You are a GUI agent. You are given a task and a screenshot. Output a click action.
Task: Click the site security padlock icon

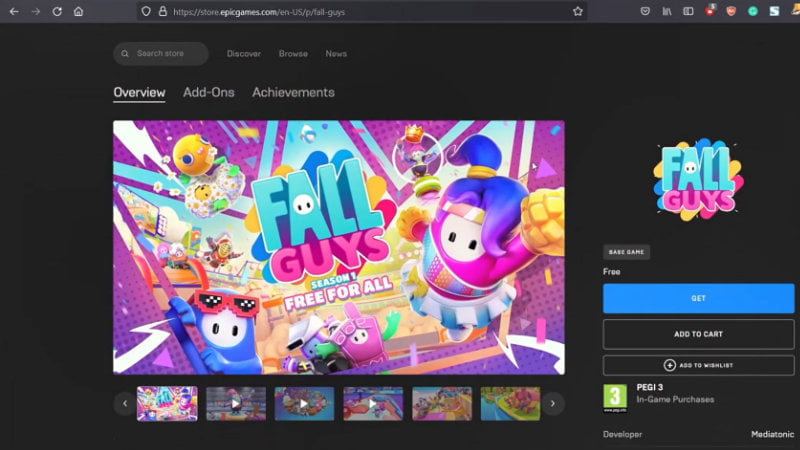pyautogui.click(x=163, y=11)
